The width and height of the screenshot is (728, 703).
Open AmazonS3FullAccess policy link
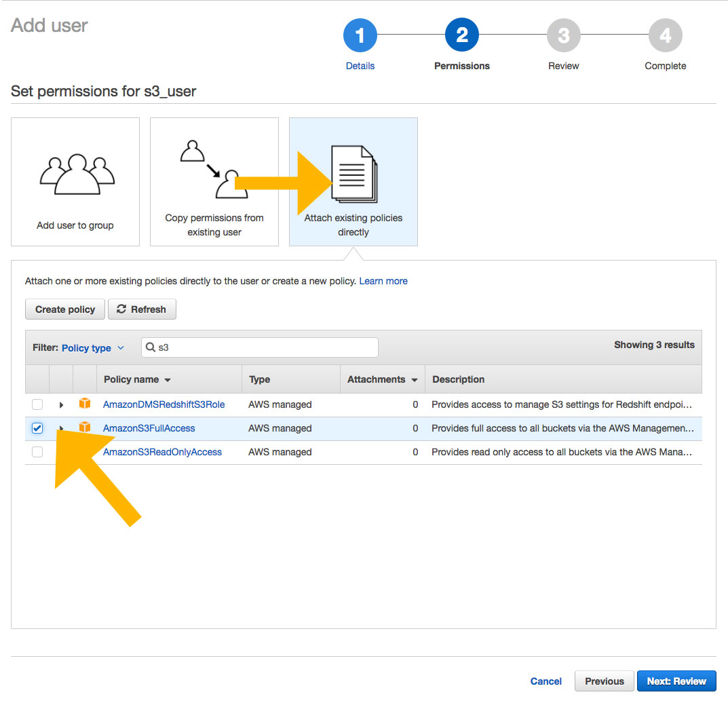pos(149,428)
